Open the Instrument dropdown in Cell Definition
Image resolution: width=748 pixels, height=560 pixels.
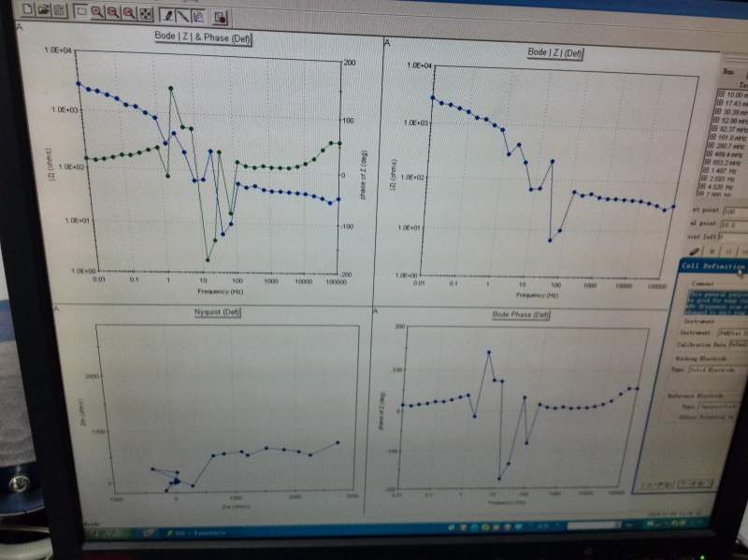coord(733,332)
